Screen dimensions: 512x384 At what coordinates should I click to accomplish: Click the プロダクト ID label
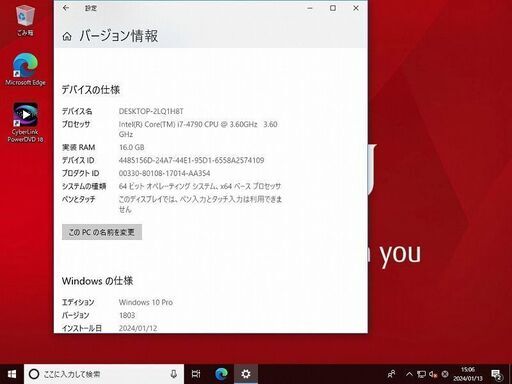click(81, 173)
